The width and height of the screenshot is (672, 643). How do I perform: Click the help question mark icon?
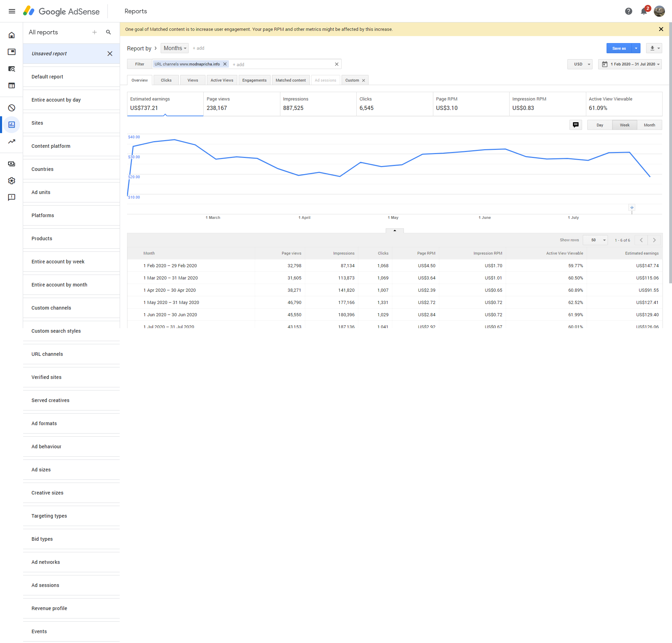click(628, 11)
